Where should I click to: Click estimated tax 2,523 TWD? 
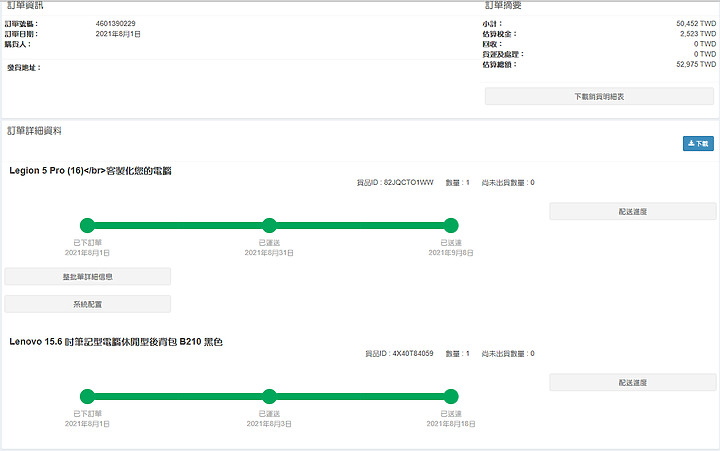coord(698,34)
